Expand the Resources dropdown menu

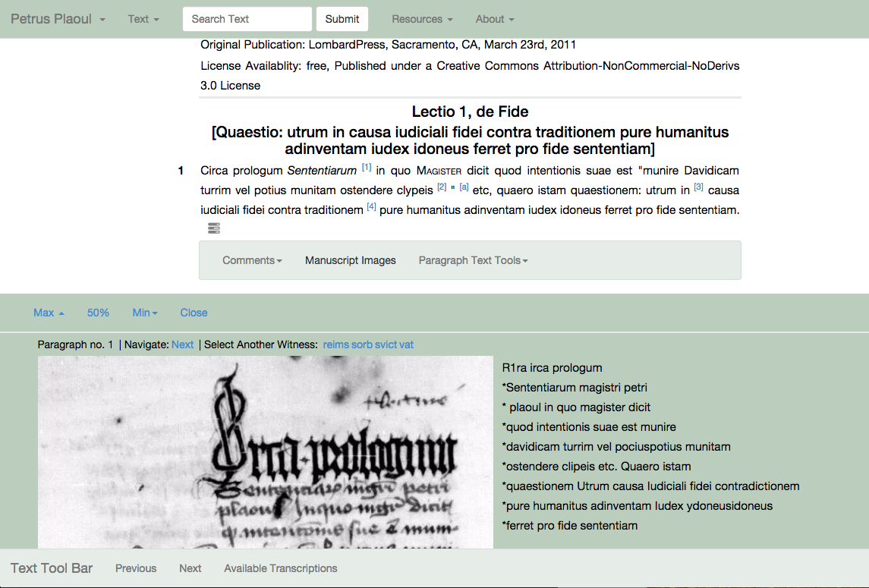(x=422, y=19)
